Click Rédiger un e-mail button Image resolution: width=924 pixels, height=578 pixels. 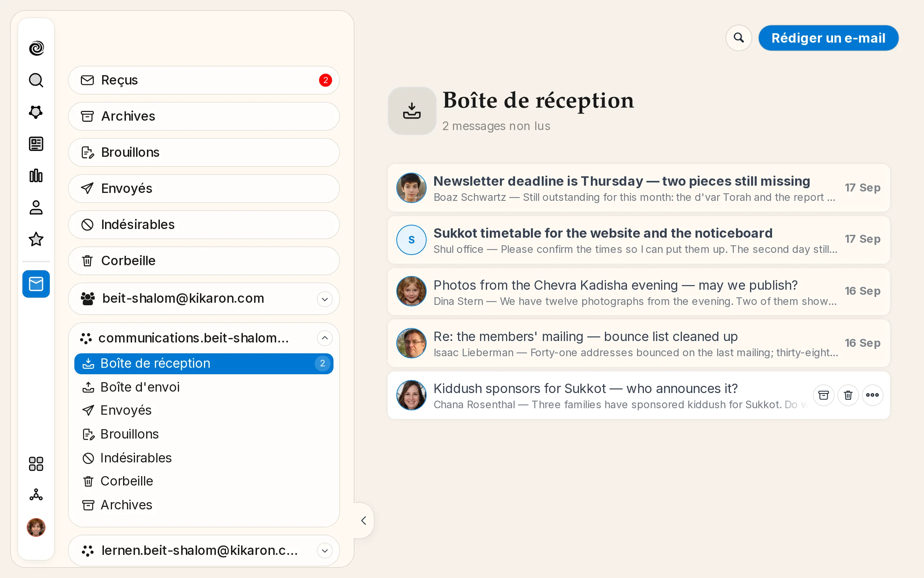click(828, 38)
